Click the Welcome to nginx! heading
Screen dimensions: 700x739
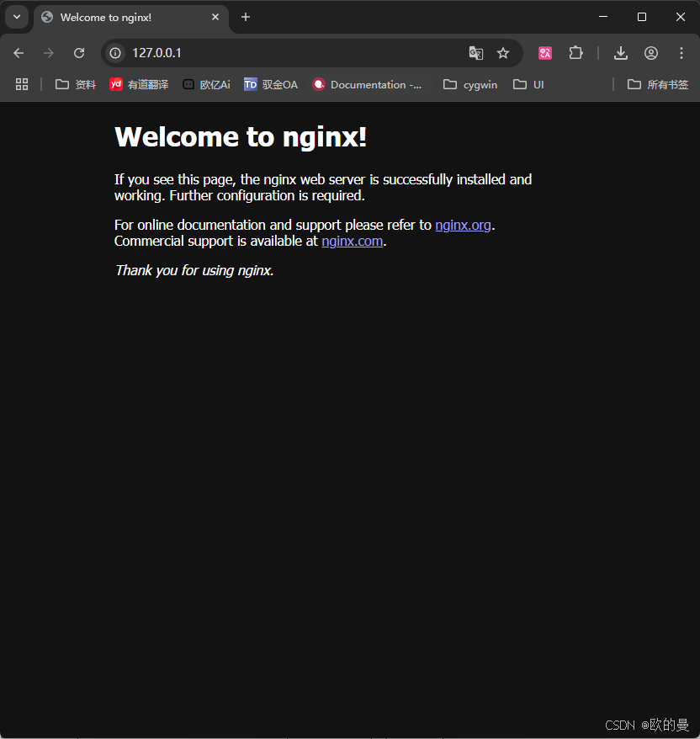tap(241, 137)
